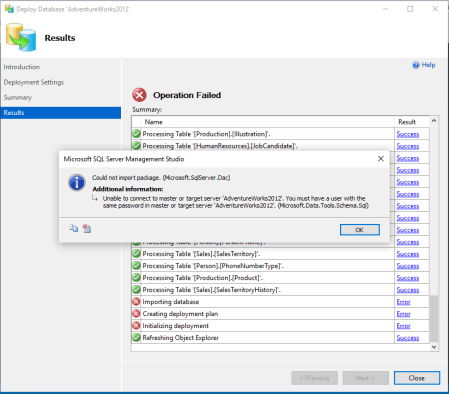
Task: Select the Deployment Settings page
Action: [34, 82]
